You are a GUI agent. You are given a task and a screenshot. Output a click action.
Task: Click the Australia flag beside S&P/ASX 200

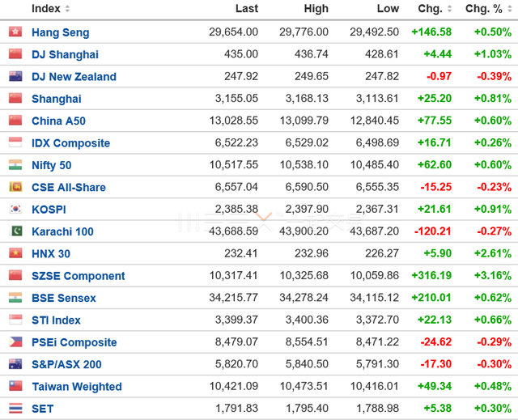point(15,363)
